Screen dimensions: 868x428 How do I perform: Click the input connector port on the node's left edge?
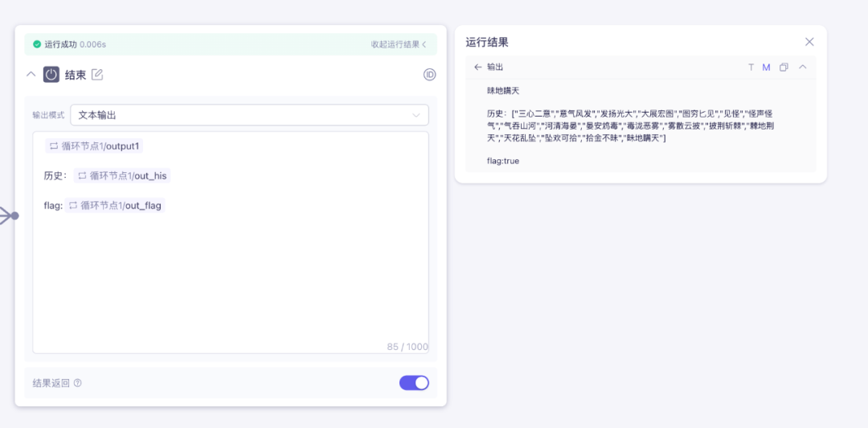[15, 216]
